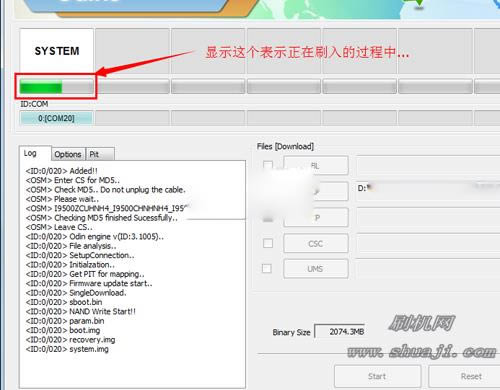Click the file path field starting with D:

coord(428,191)
